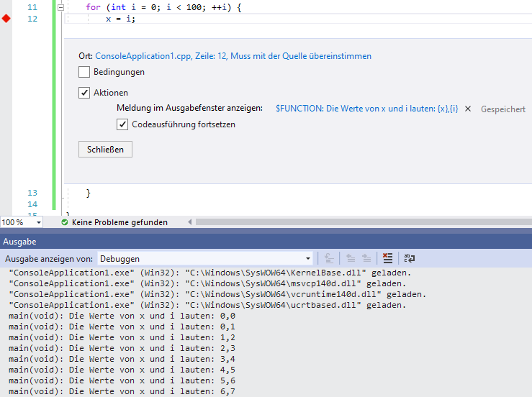Screen dimensions: 532x397
Task: Click output line 'lauten: 1,2'
Action: point(122,338)
